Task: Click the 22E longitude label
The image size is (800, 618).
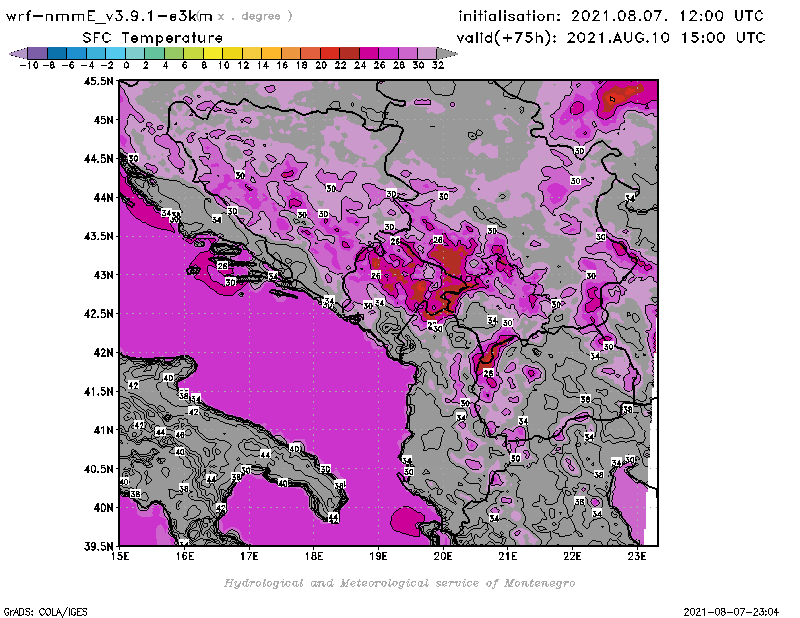Action: tap(572, 556)
